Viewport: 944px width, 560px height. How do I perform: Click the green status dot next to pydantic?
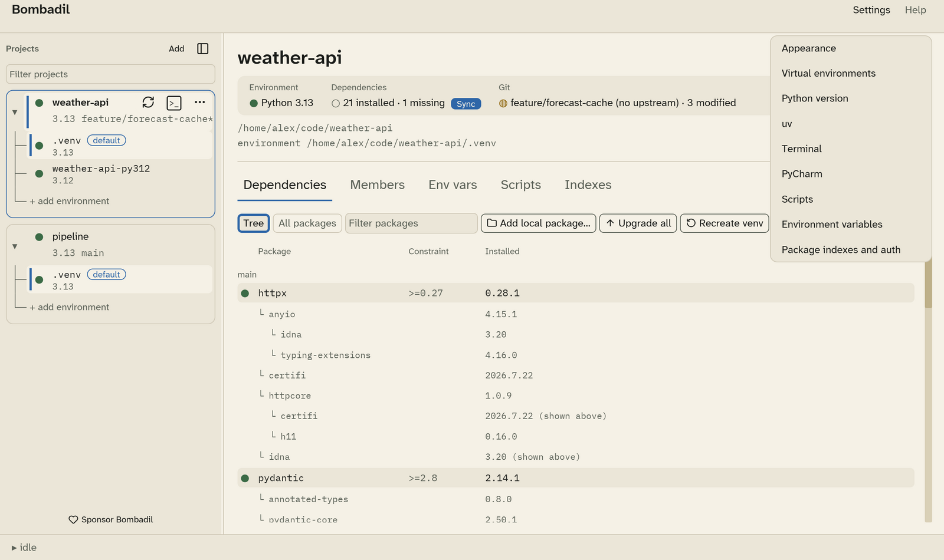(245, 479)
